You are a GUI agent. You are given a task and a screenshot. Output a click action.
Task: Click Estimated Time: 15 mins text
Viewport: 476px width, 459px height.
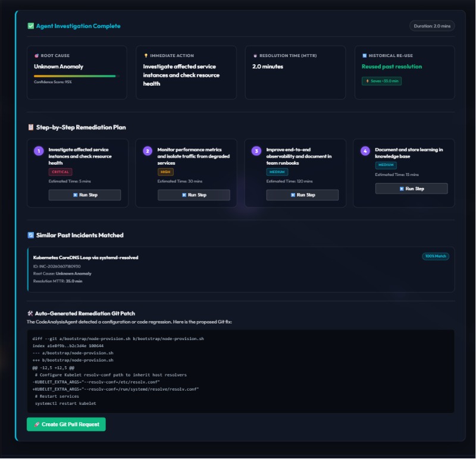[397, 175]
